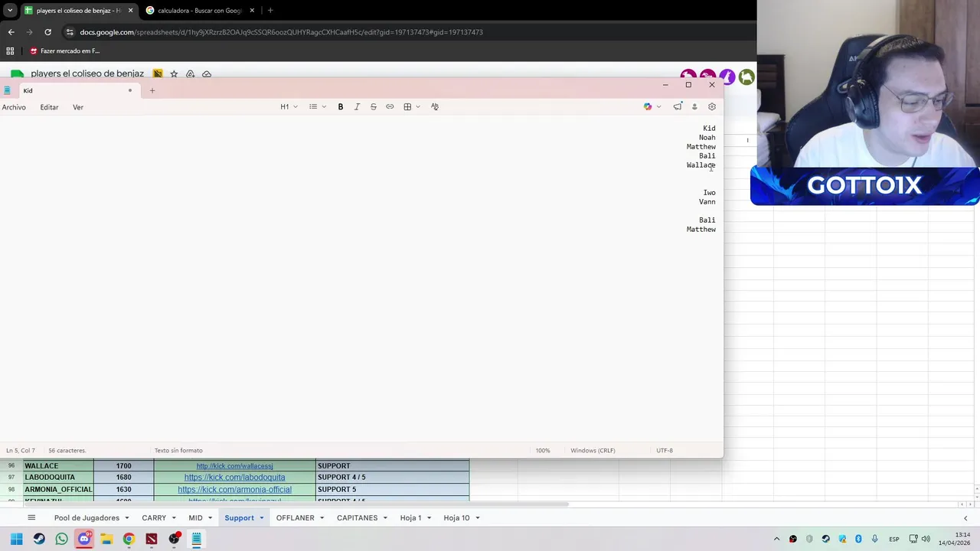Apply italic formatting in Notepad
Viewport: 980px width, 551px height.
coord(357,106)
